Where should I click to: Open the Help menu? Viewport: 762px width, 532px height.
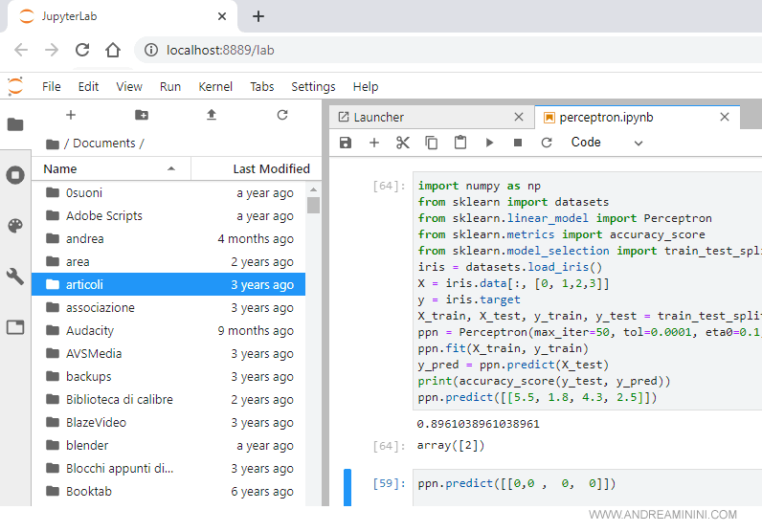[x=366, y=86]
